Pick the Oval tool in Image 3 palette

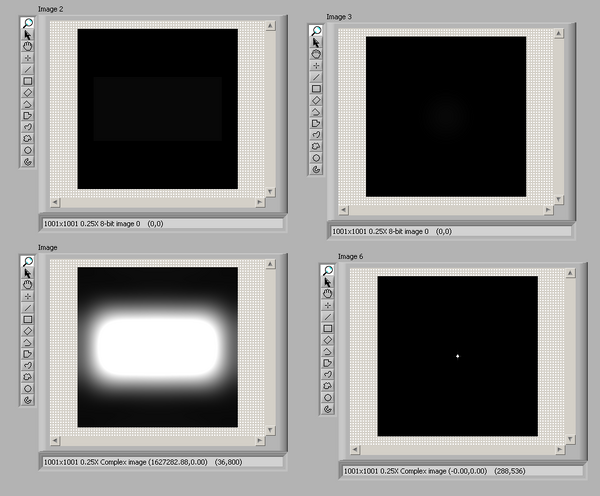pyautogui.click(x=317, y=157)
